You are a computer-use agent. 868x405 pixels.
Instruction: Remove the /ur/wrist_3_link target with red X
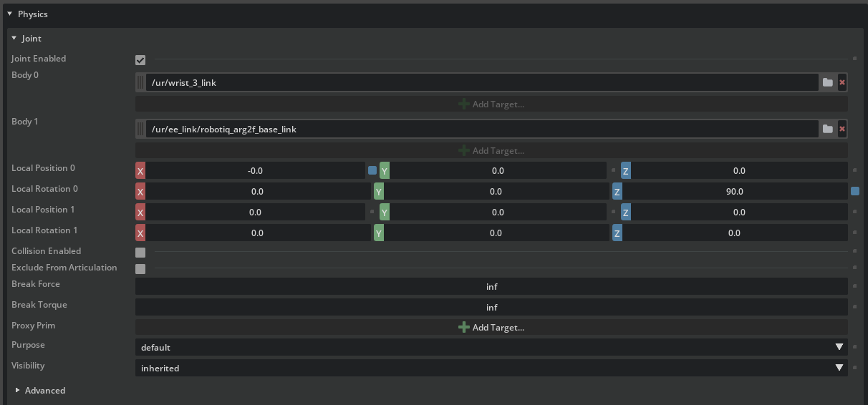pyautogui.click(x=842, y=82)
